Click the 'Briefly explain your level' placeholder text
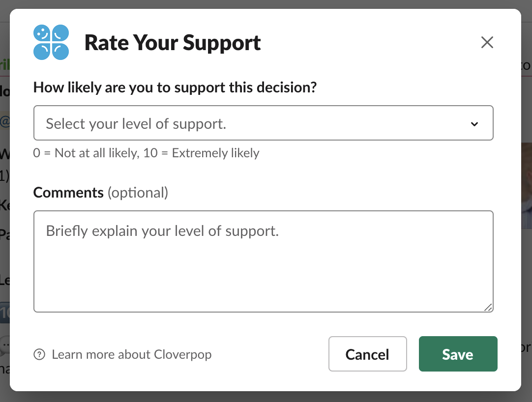The height and width of the screenshot is (402, 532). 162,231
